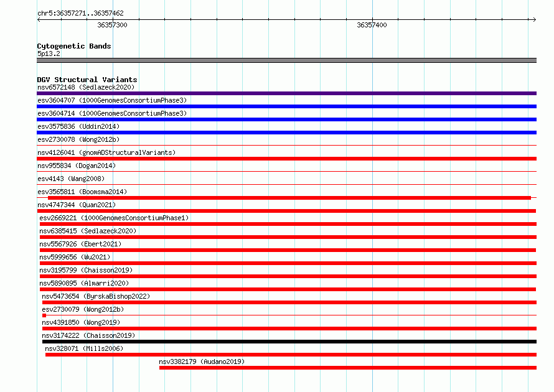Screen dimensions: 554x392
Task: Click the gray 5p13.2 cytogenetic band bar
Action: tap(286, 60)
